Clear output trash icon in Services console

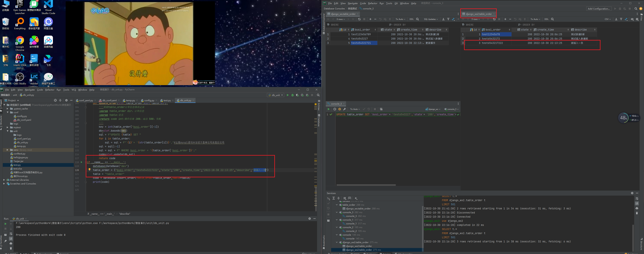click(637, 213)
